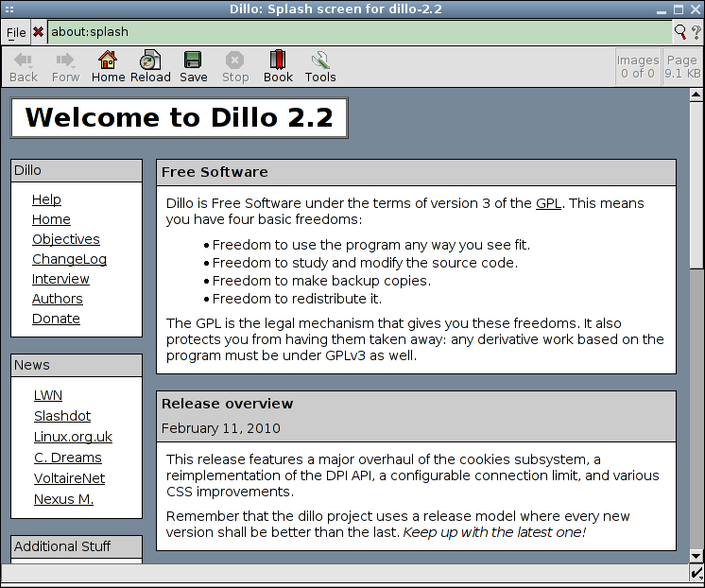This screenshot has height=588, width=705.
Task: Click the Forward navigation arrow icon
Action: [x=65, y=60]
